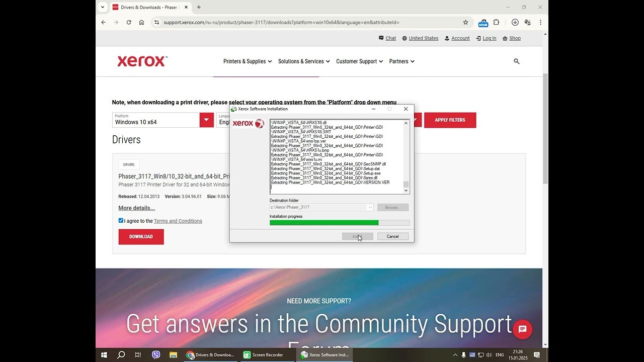The width and height of the screenshot is (644, 362).
Task: Click the Xerox logo on the website
Action: click(x=142, y=61)
